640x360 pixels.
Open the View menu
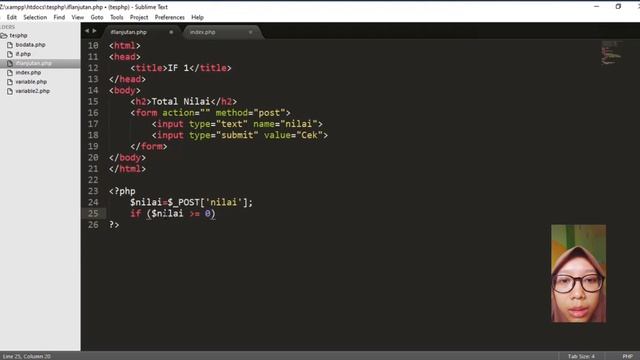[78, 17]
